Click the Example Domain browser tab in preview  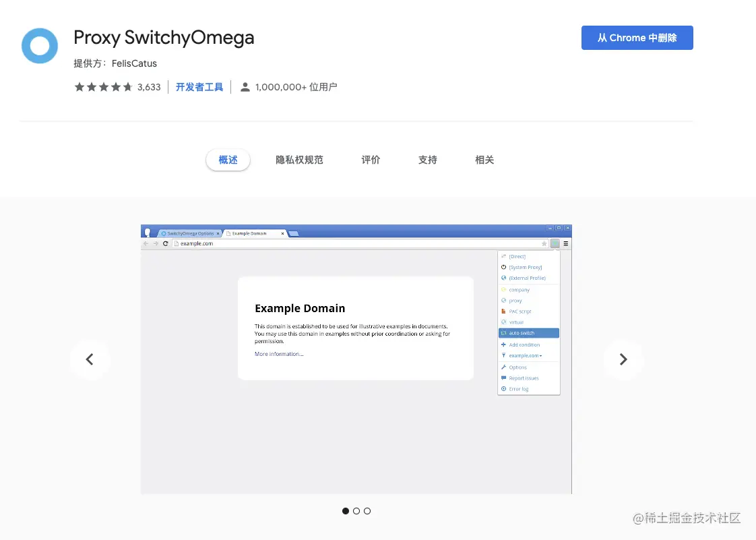255,233
